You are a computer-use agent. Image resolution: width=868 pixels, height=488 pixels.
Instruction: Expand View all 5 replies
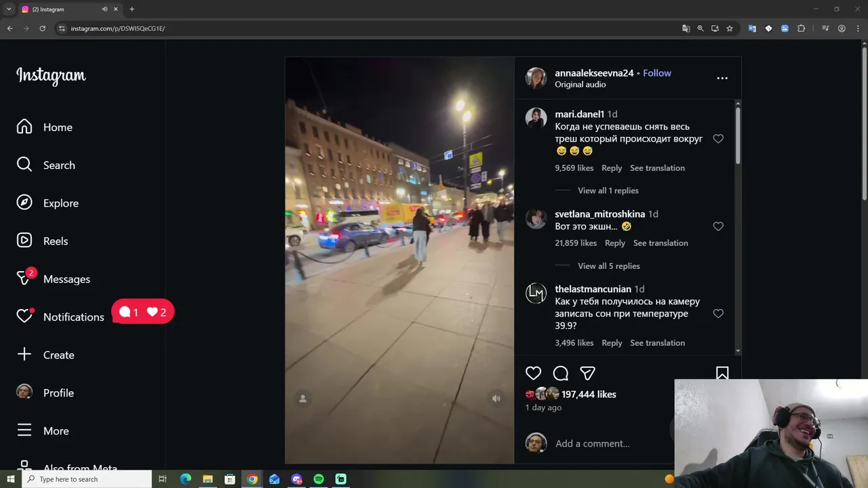tap(609, 266)
